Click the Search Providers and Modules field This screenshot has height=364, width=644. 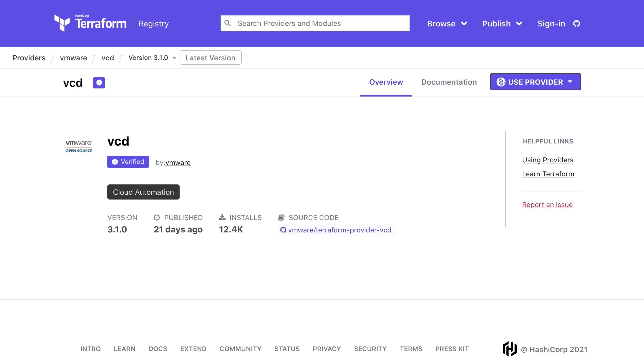click(316, 23)
